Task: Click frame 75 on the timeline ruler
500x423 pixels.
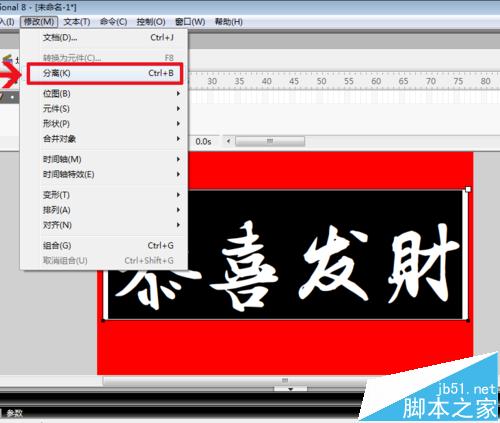Action: pos(458,81)
